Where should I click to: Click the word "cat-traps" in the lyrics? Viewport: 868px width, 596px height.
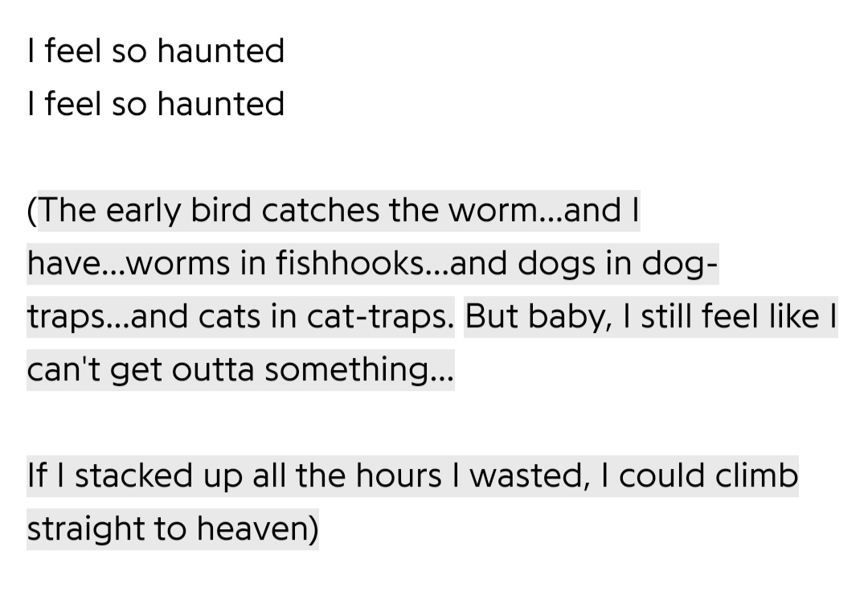pos(379,317)
